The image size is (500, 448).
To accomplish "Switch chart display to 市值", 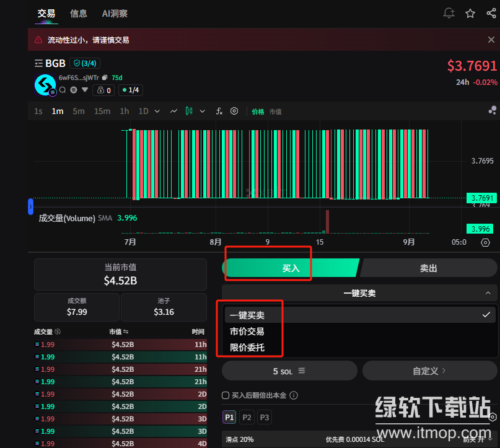I will coord(275,112).
